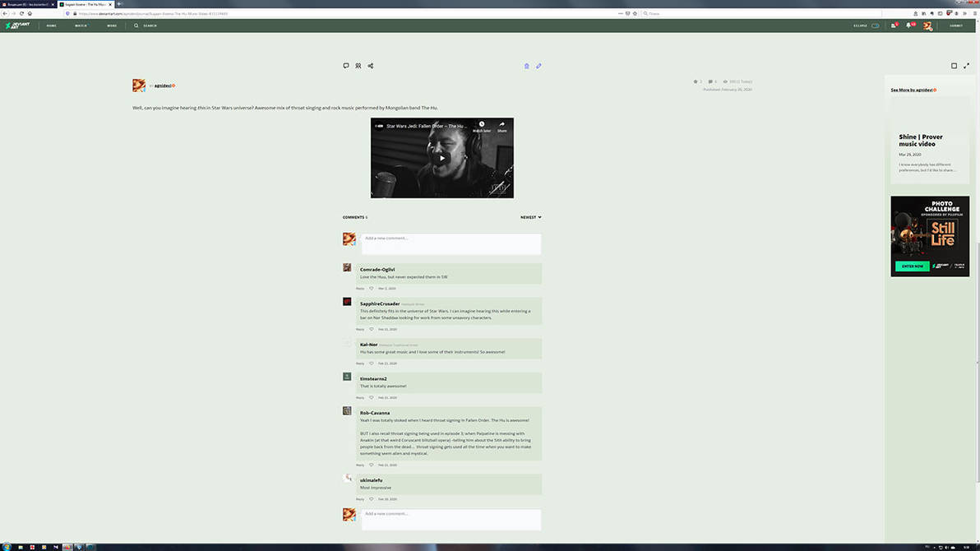The width and height of the screenshot is (980, 551).
Task: Open Shine | Prover music video journal card
Action: pos(929,140)
